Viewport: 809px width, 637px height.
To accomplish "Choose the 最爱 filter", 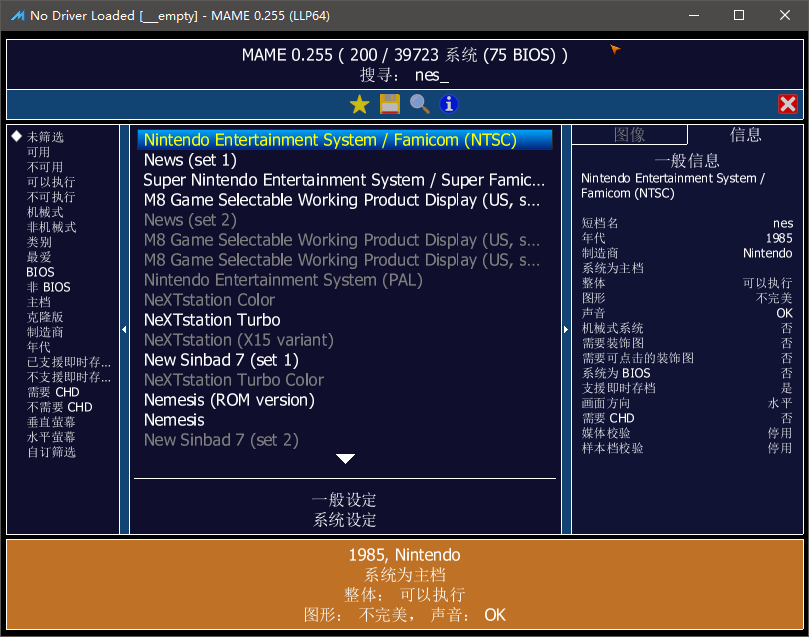I will (39, 257).
